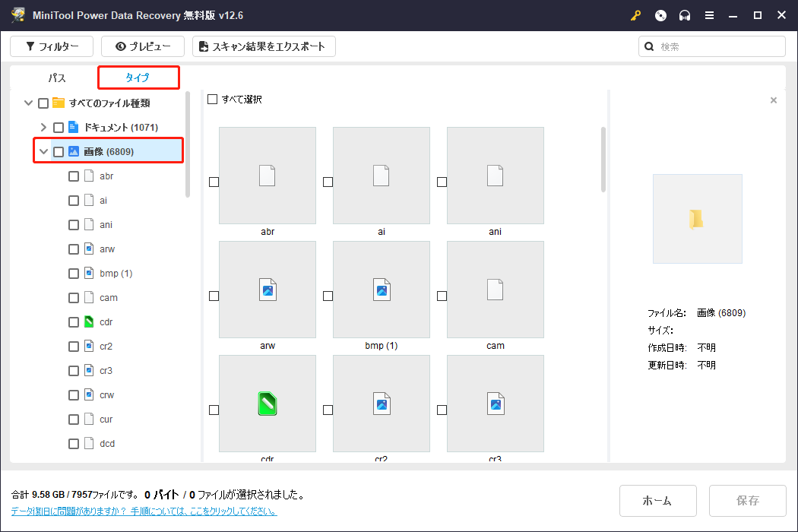Switch to the タイプ tab
The height and width of the screenshot is (532, 798).
coord(138,77)
